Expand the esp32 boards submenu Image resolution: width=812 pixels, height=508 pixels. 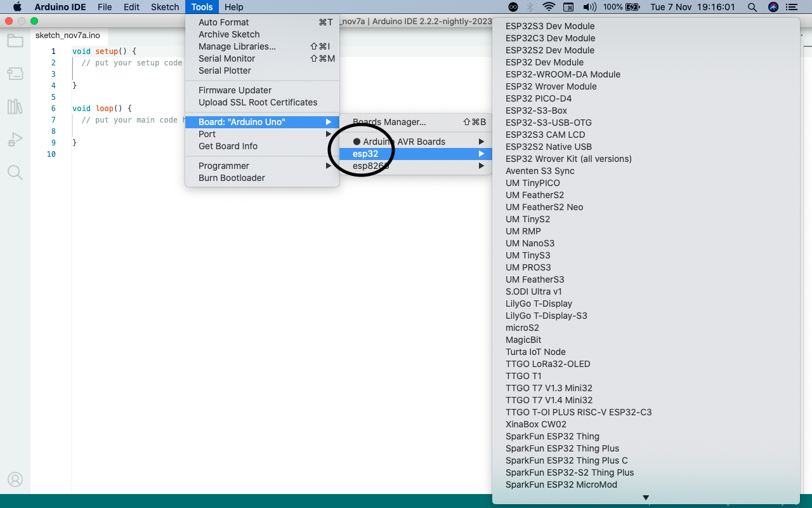pyautogui.click(x=416, y=154)
